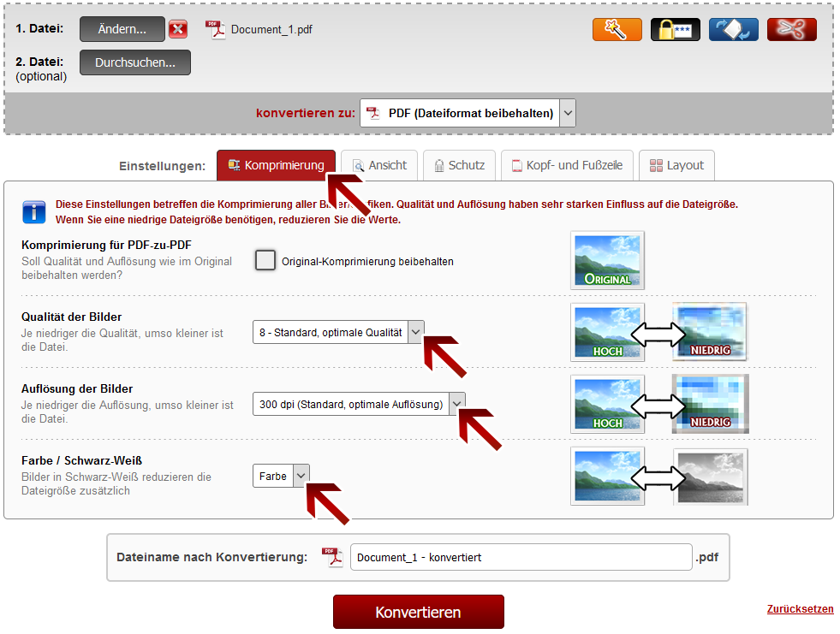Click the ORIGINAL preview thumbnail
The height and width of the screenshot is (634, 840).
[607, 260]
